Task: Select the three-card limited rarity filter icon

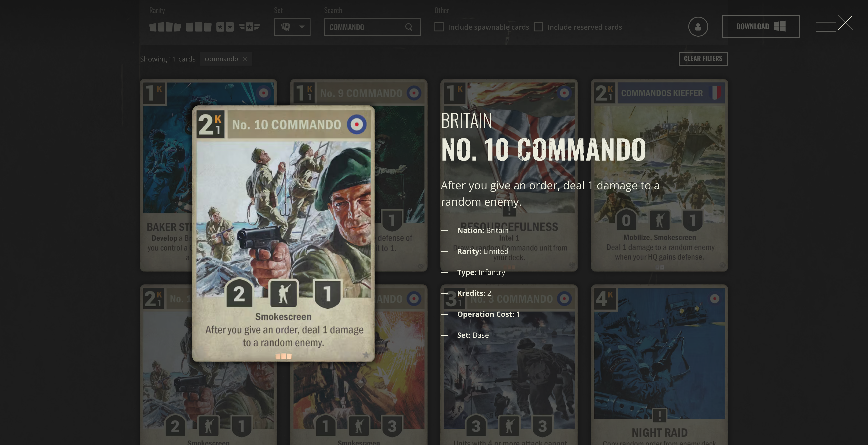Action: (x=199, y=27)
